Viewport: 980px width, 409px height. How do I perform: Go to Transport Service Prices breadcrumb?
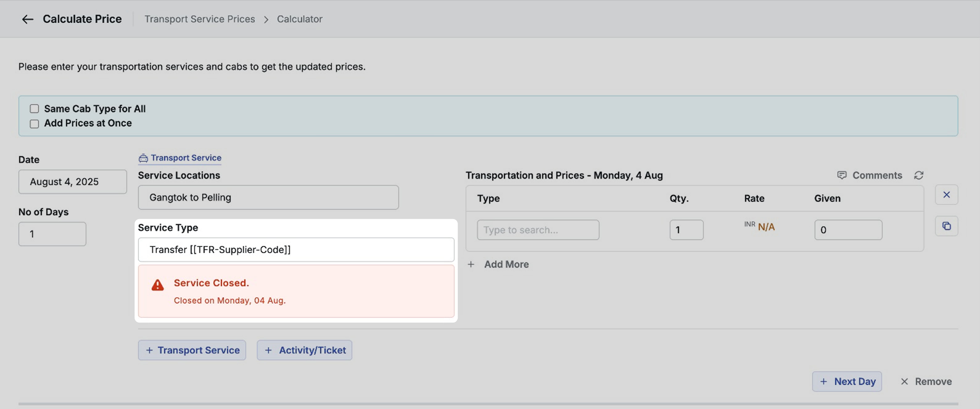[x=199, y=19]
